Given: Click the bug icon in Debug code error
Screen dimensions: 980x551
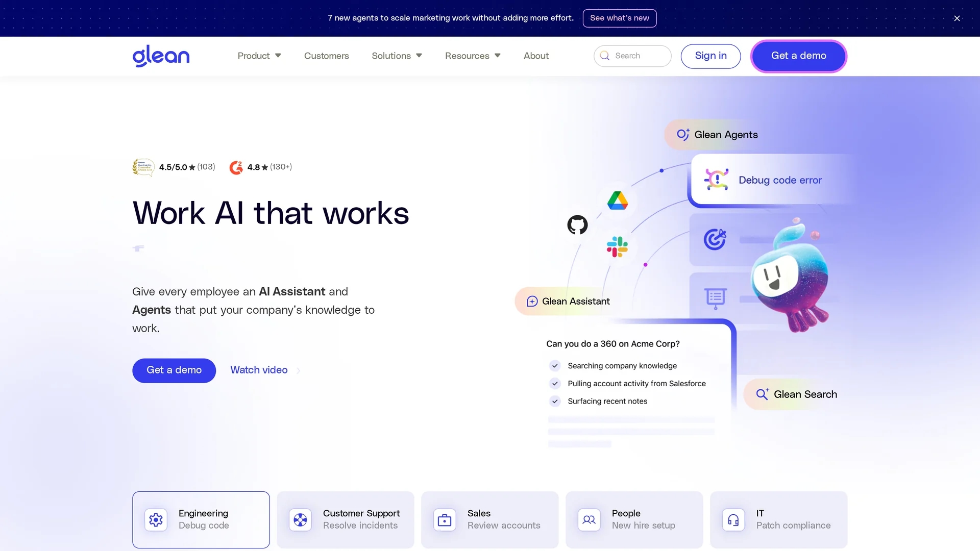Looking at the screenshot, I should pyautogui.click(x=717, y=180).
